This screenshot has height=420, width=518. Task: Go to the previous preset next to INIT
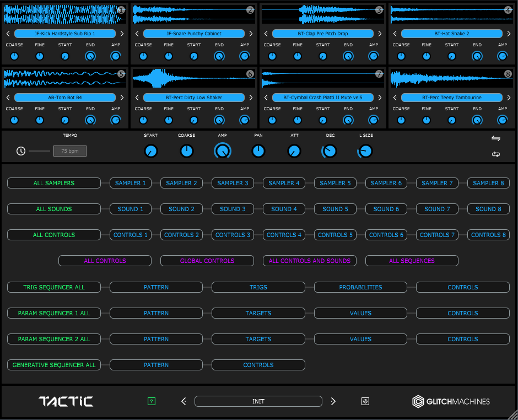point(184,401)
